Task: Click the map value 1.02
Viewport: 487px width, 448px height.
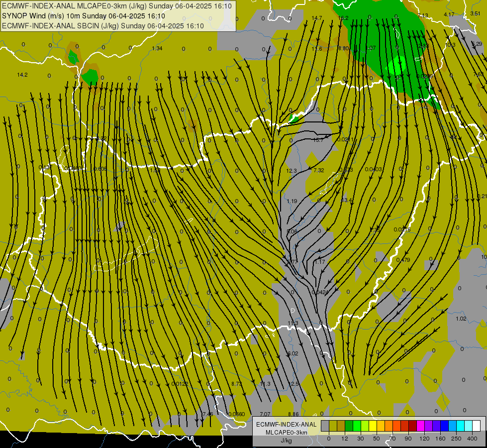Action: pos(461,319)
